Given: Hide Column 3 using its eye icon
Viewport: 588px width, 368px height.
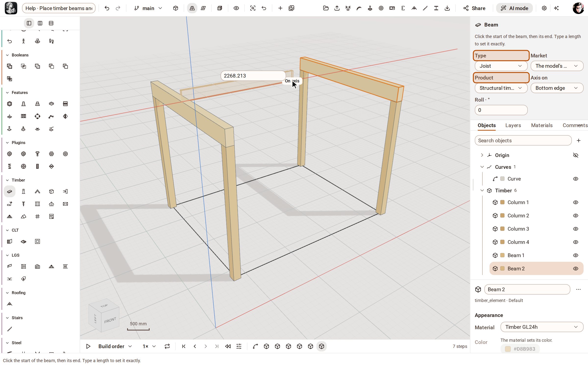Looking at the screenshot, I should pyautogui.click(x=576, y=229).
